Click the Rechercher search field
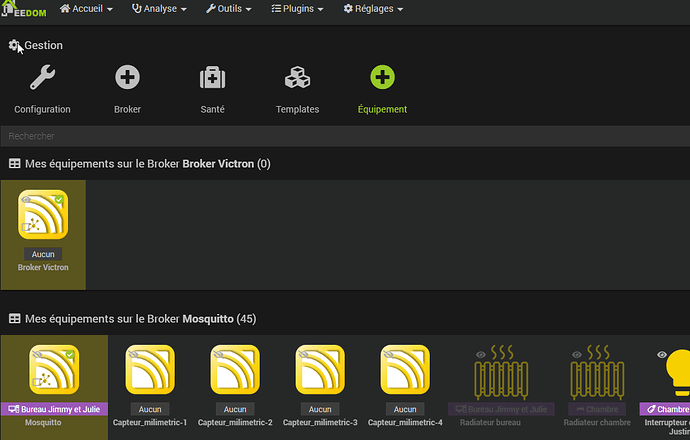Viewport: 690px width, 440px height. tap(345, 136)
